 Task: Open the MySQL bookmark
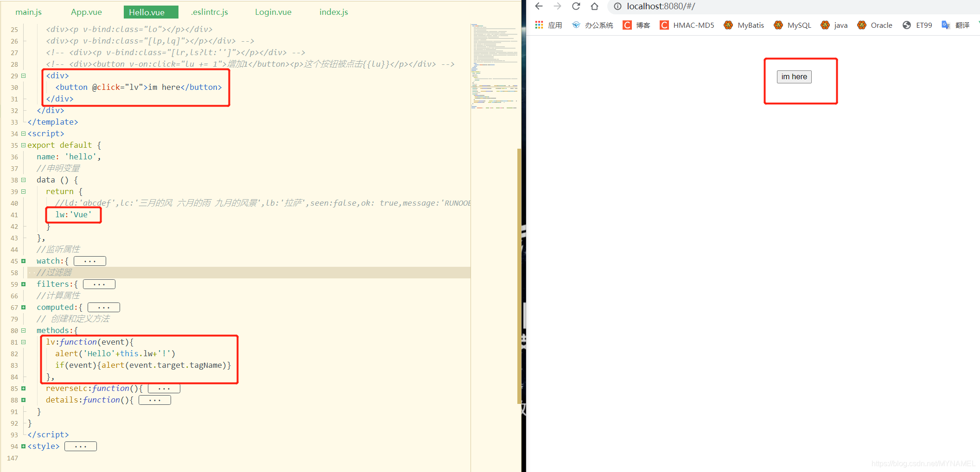point(792,25)
